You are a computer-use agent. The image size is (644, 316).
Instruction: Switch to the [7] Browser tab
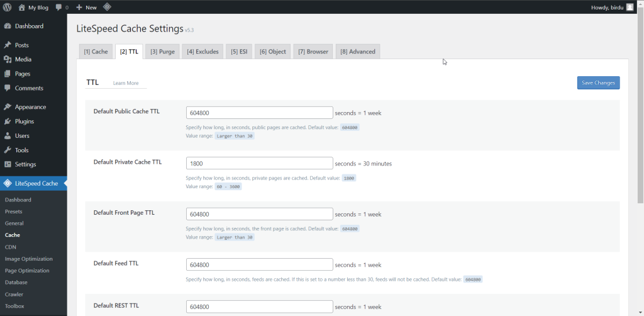pyautogui.click(x=313, y=52)
